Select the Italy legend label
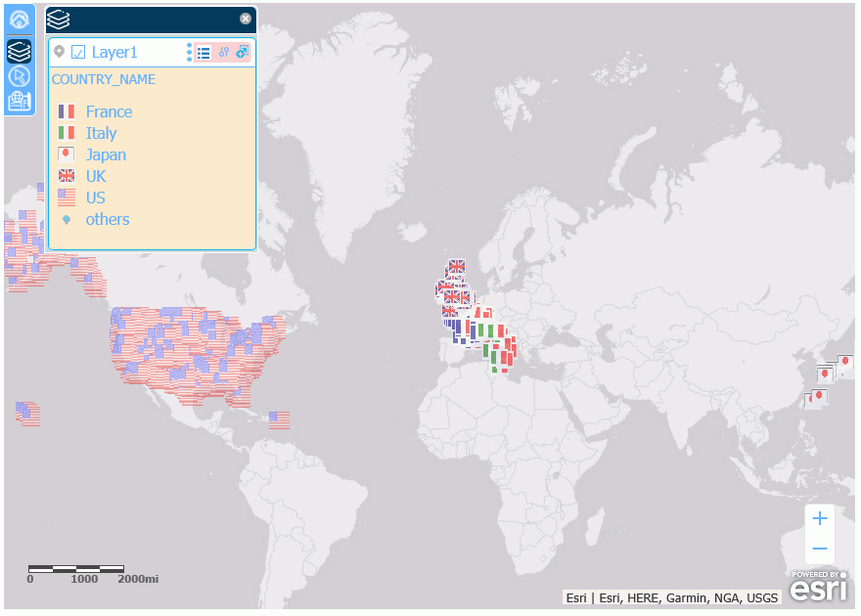Screen dimensions: 861x616 (x=101, y=133)
